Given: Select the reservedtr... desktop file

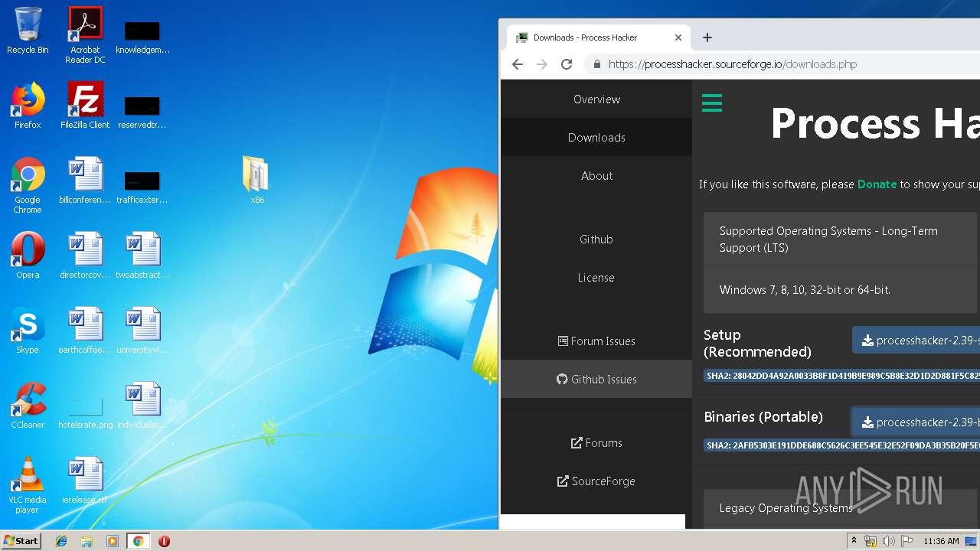Looking at the screenshot, I should tap(142, 112).
